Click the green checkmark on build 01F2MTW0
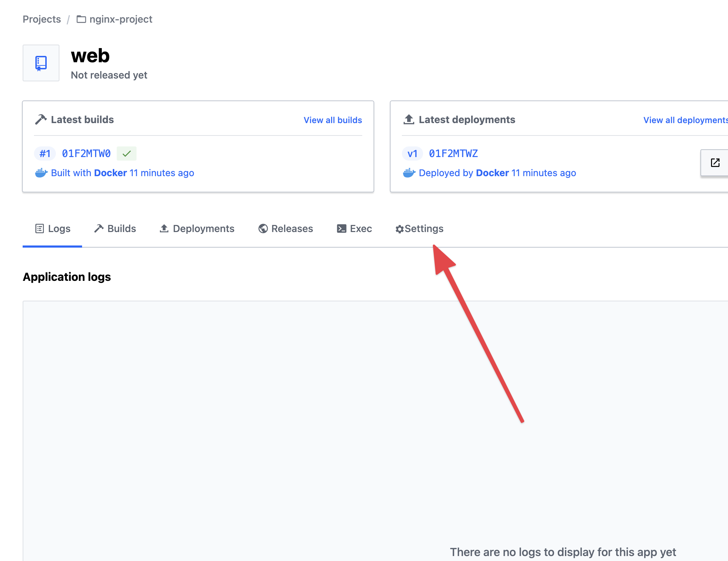The width and height of the screenshot is (728, 561). pyautogui.click(x=126, y=153)
